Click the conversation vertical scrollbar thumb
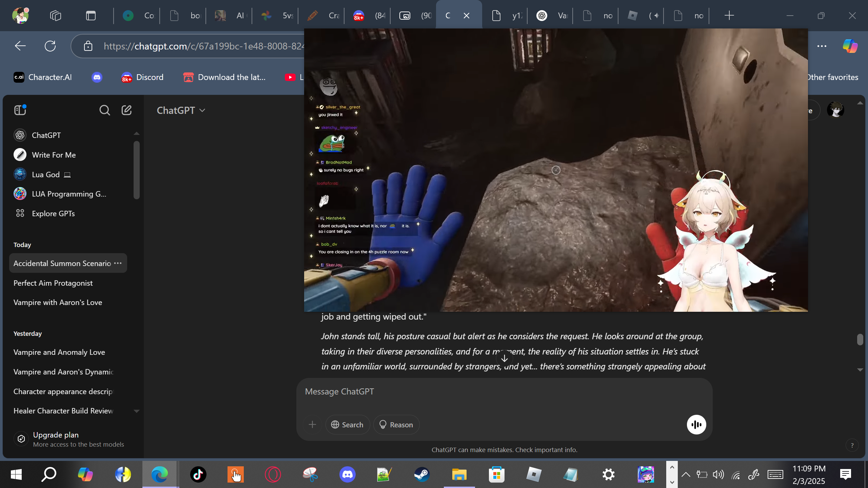Viewport: 868px width, 488px height. coord(860,340)
